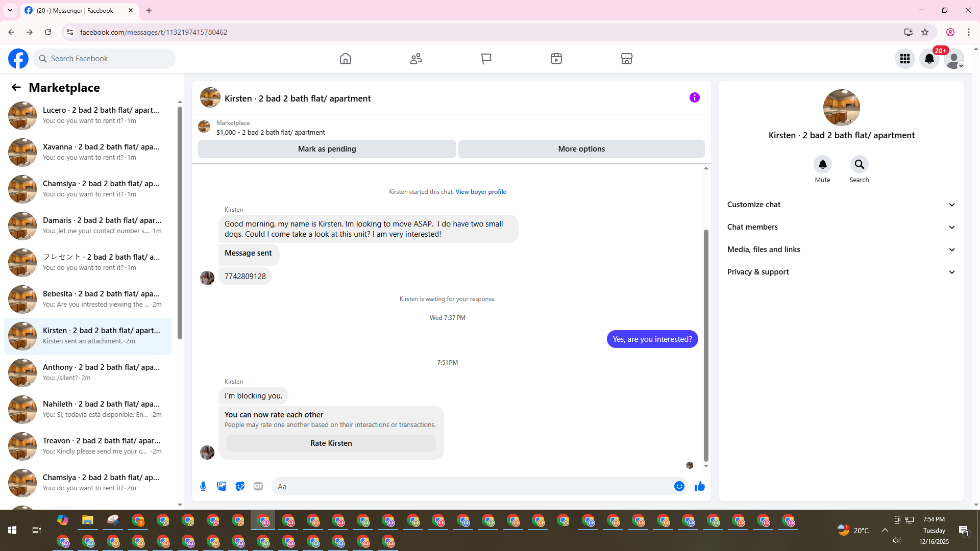Viewport: 980px width, 551px height.
Task: Search in conversation magnifier icon
Action: [860, 164]
